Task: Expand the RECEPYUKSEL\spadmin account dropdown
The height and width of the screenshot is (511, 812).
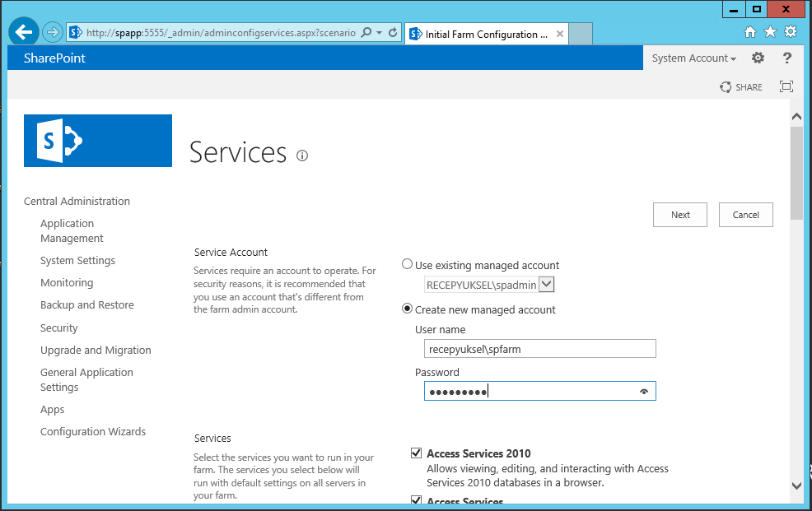Action: 546,284
